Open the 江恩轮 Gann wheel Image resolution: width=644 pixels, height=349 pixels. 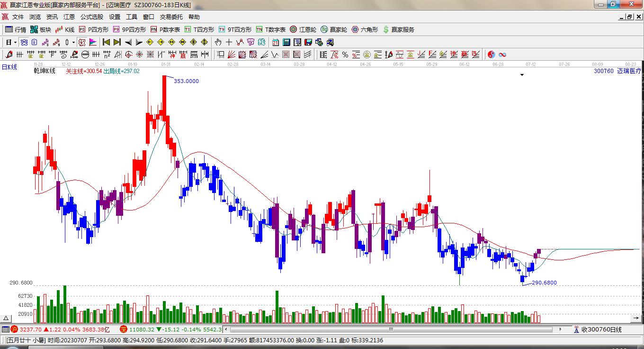coord(303,29)
